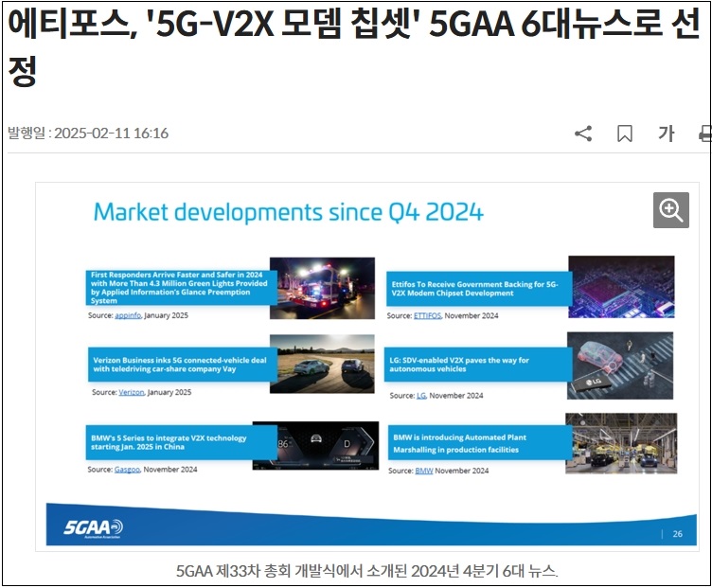Viewport: 712px width, 588px height.
Task: Click the Verizon Business 5G deal banner
Action: 183,365
